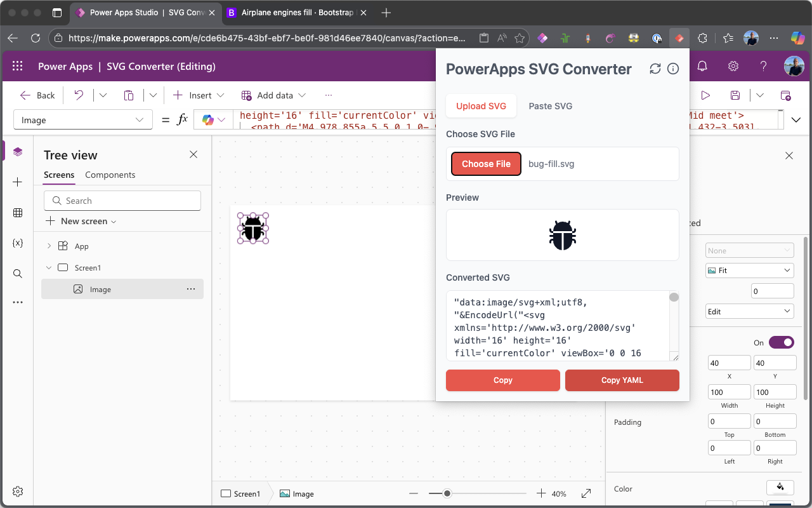Click the Preview app play icon
The image size is (812, 508).
[x=705, y=95]
